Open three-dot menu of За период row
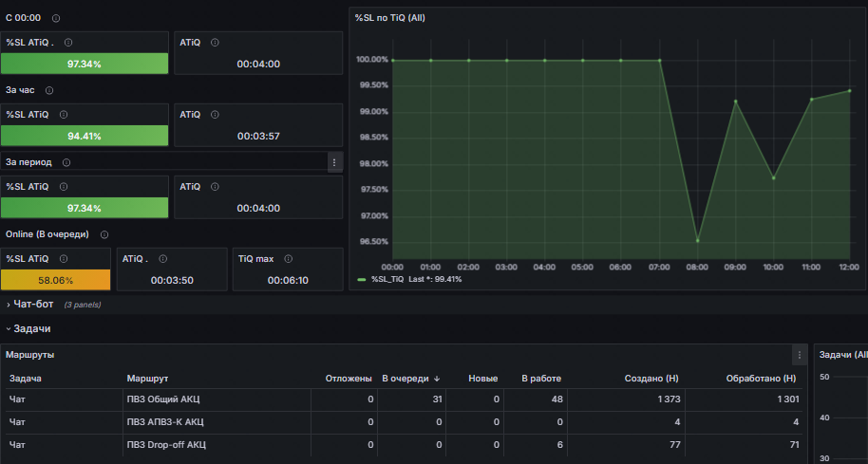Screen dimensions: 868x464 pyautogui.click(x=334, y=162)
